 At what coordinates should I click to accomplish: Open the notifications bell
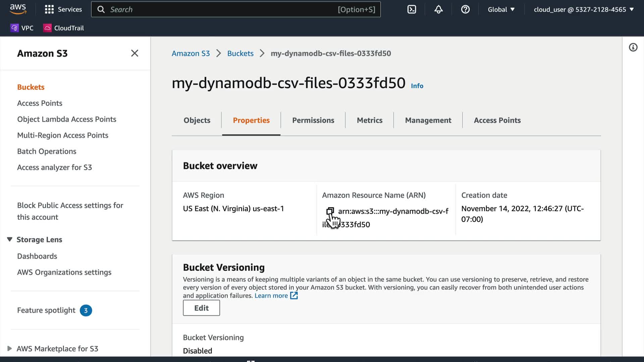[x=438, y=9]
